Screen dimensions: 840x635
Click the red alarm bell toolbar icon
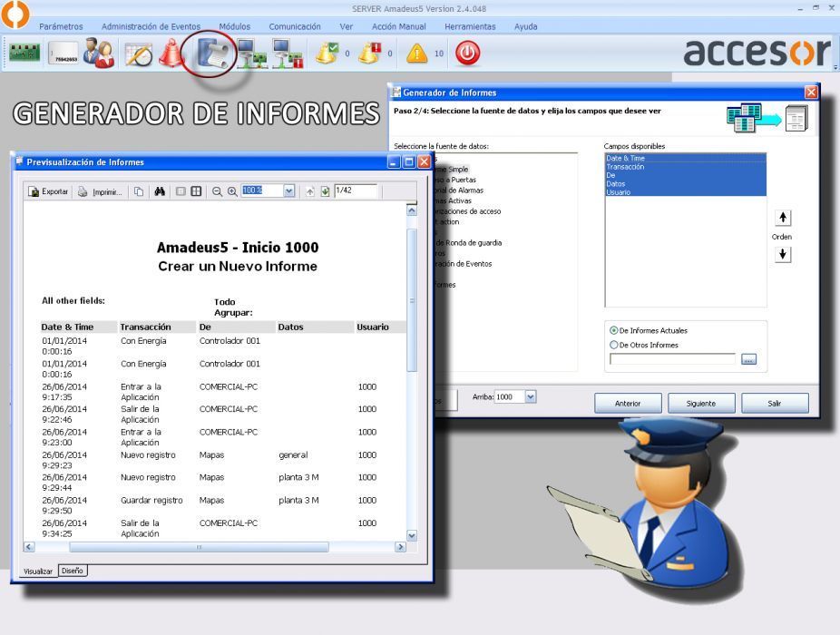(x=172, y=53)
